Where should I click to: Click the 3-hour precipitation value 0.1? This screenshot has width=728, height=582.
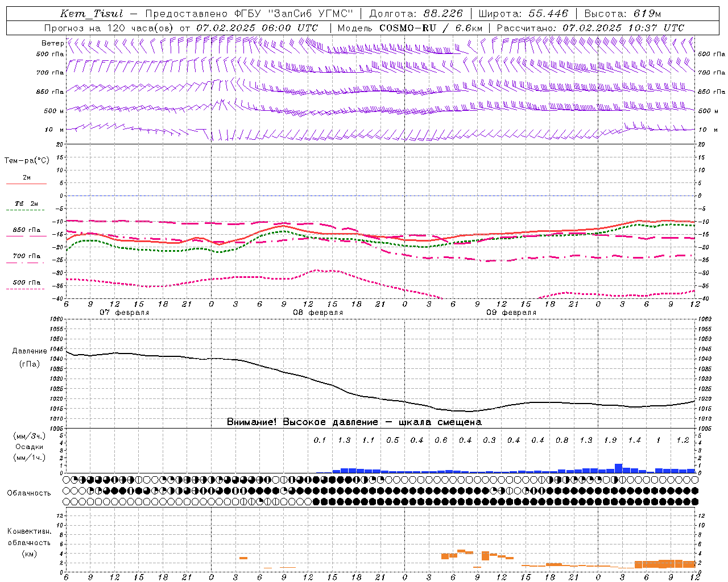[320, 440]
